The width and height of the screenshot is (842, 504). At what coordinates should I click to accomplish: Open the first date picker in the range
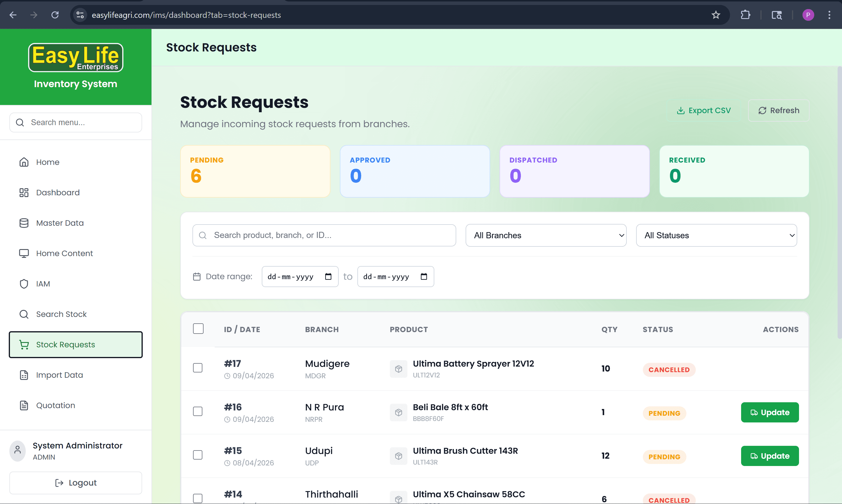click(x=299, y=277)
